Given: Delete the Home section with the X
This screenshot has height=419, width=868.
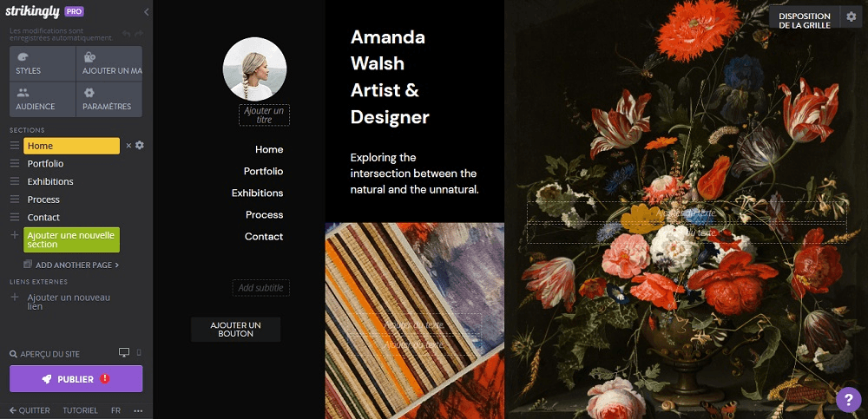Looking at the screenshot, I should coord(129,146).
